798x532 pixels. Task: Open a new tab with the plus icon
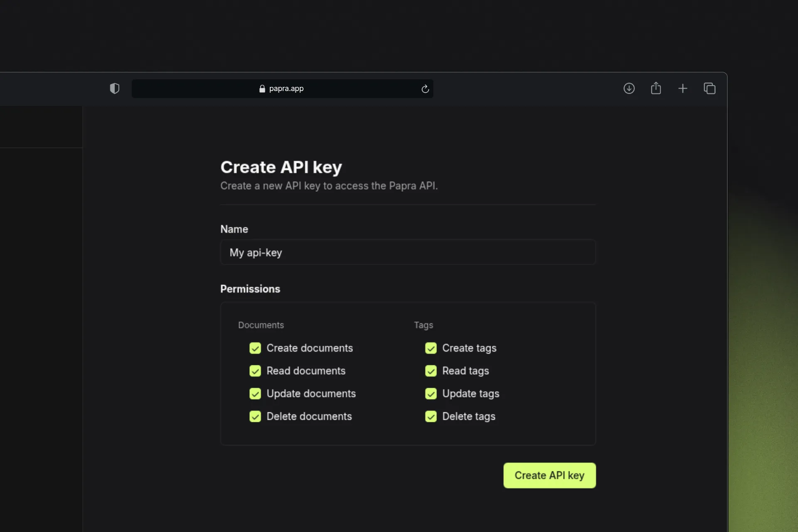click(x=683, y=88)
